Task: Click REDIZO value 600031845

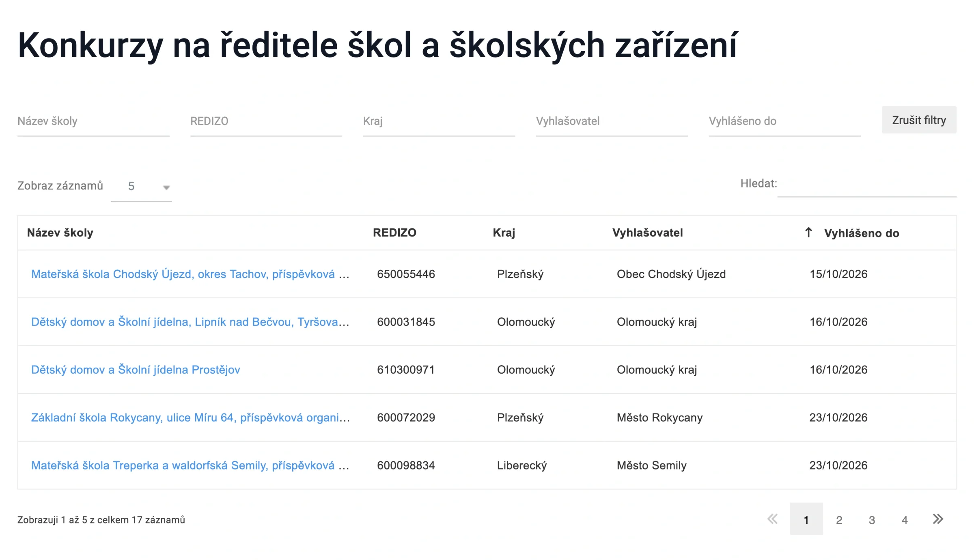Action: coord(406,322)
